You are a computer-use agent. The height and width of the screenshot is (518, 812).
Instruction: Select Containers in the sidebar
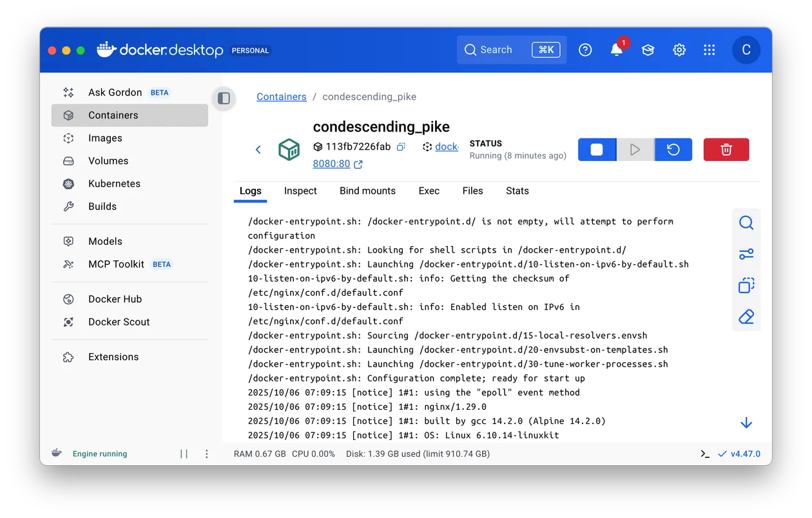[130, 115]
